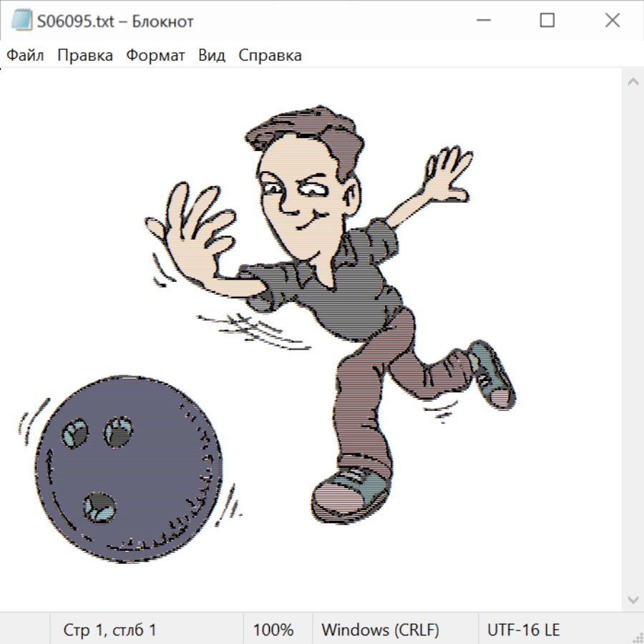Close the Блокнот window
644x644 pixels.
coord(613,21)
